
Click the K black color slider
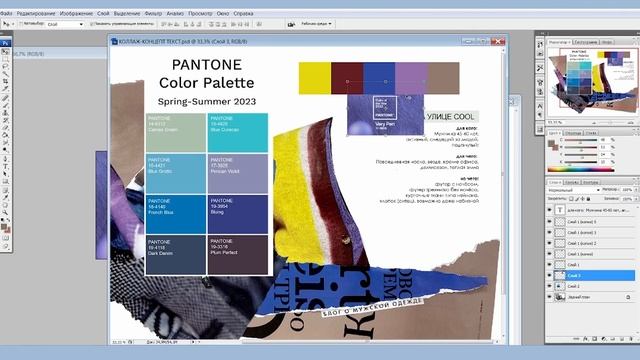(581, 162)
